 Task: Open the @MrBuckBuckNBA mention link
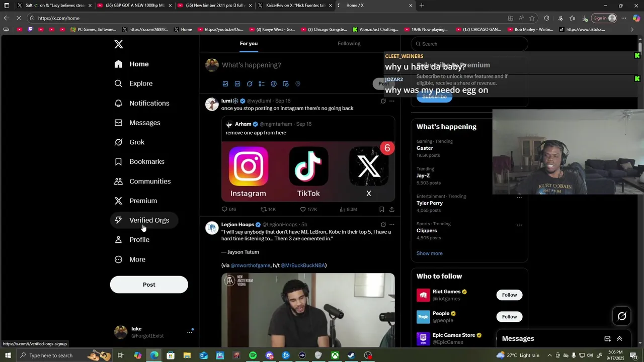(x=303, y=265)
